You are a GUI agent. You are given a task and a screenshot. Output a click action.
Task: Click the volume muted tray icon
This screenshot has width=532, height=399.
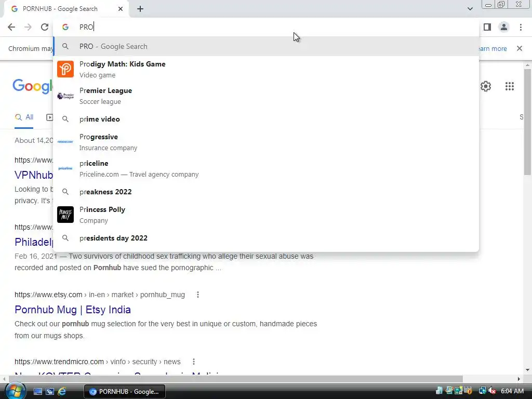click(x=492, y=391)
